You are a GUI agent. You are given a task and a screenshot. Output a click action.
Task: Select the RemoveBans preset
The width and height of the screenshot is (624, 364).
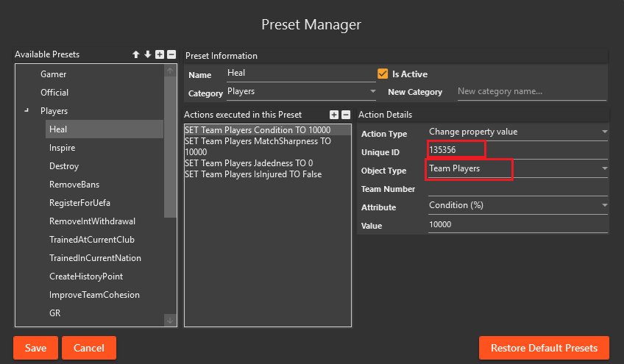74,185
